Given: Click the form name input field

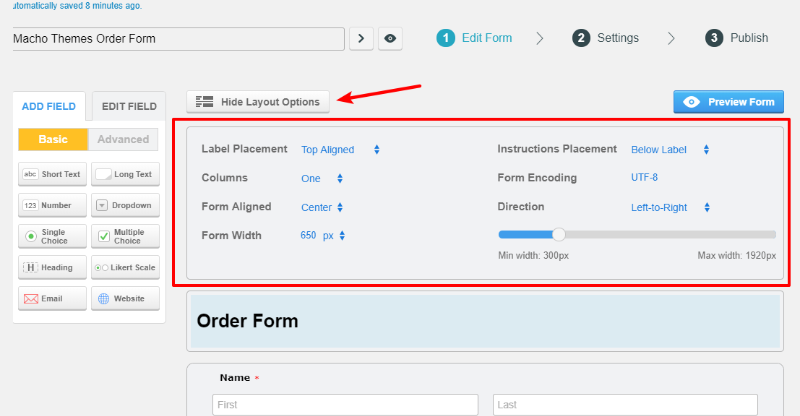Looking at the screenshot, I should pyautogui.click(x=179, y=39).
